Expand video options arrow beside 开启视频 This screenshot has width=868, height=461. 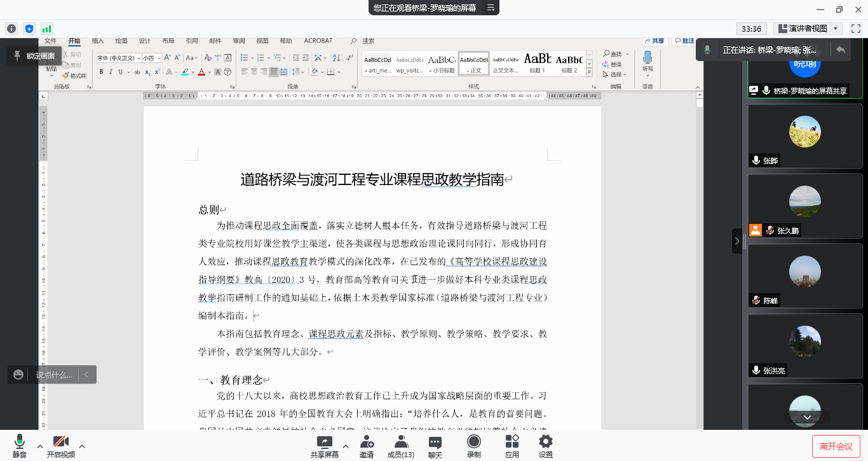pos(82,446)
